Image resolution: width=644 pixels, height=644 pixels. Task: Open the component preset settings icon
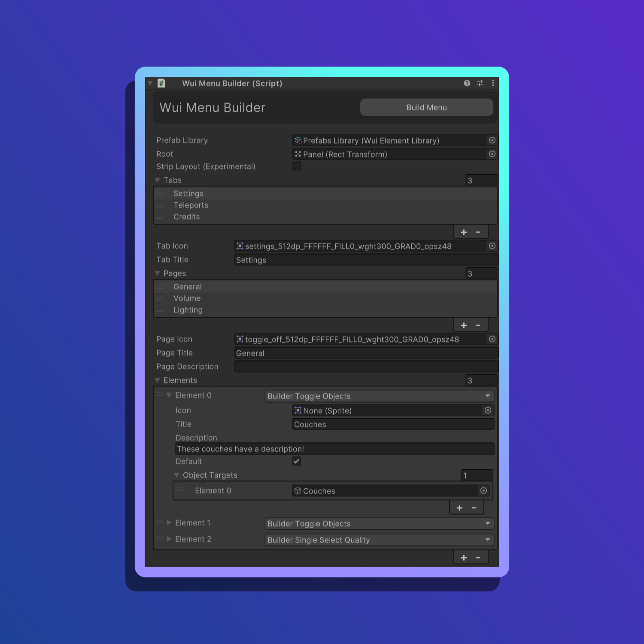480,83
